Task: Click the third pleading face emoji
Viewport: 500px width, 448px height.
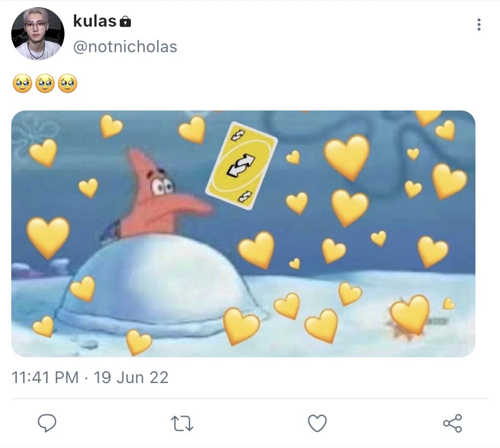Action: click(x=68, y=83)
